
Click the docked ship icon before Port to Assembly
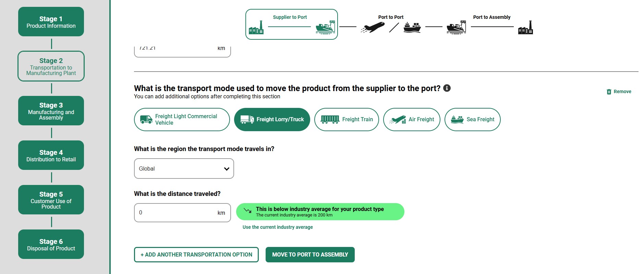click(456, 27)
